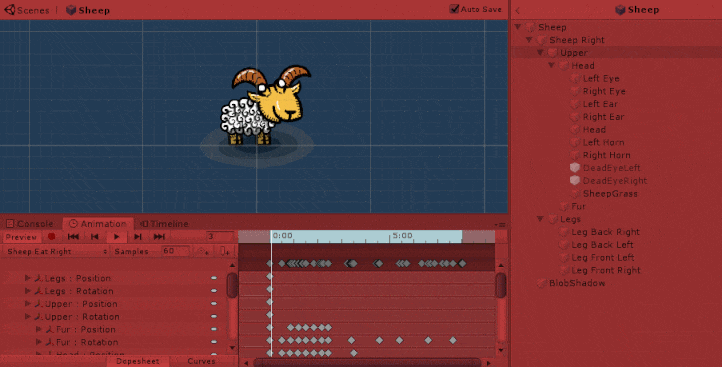The height and width of the screenshot is (367, 722).
Task: Click the timeline horizontal scrollbar thumb
Action: click(x=367, y=363)
